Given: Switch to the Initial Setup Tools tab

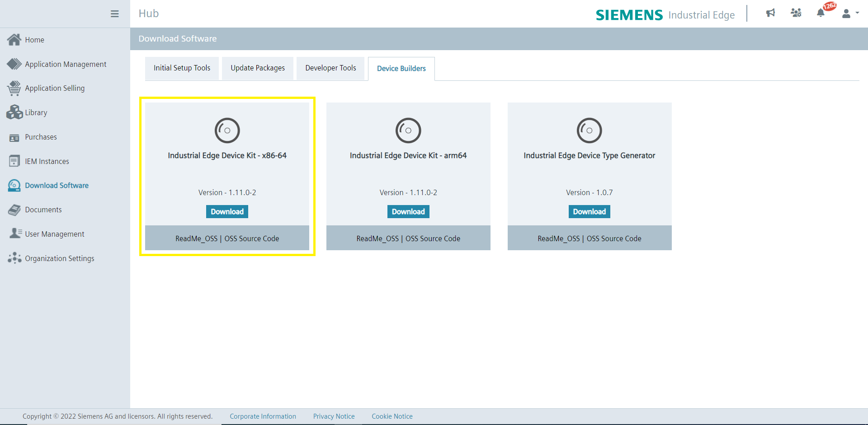Looking at the screenshot, I should tap(182, 68).
